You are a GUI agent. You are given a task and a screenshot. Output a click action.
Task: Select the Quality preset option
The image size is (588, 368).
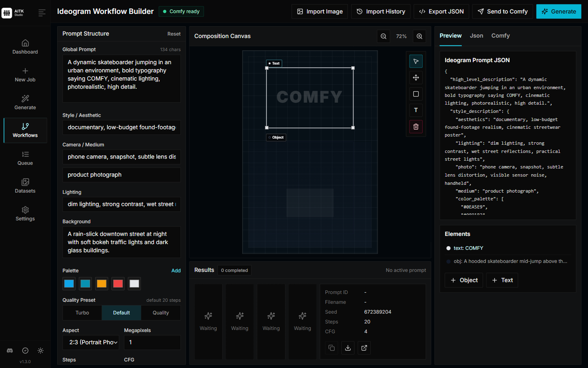[x=160, y=313]
